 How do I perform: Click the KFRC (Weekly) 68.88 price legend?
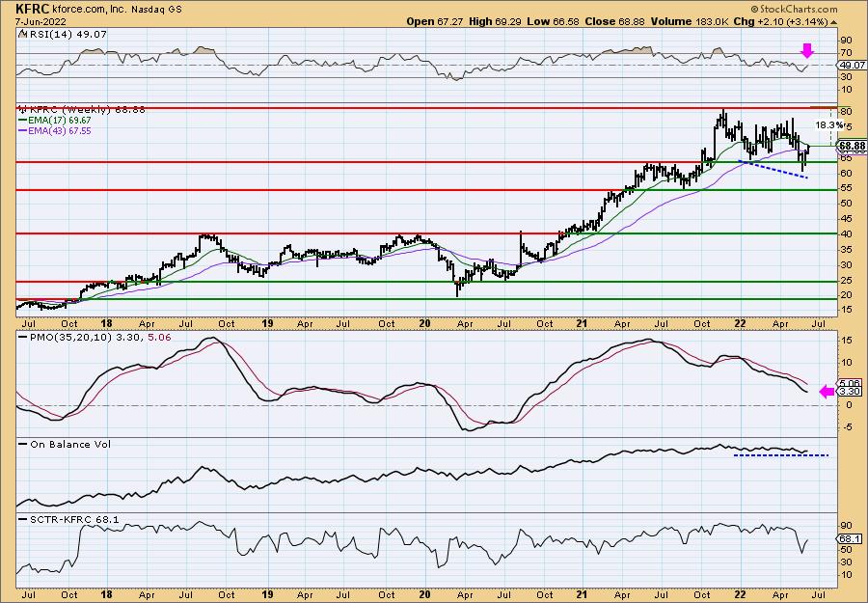[82, 110]
